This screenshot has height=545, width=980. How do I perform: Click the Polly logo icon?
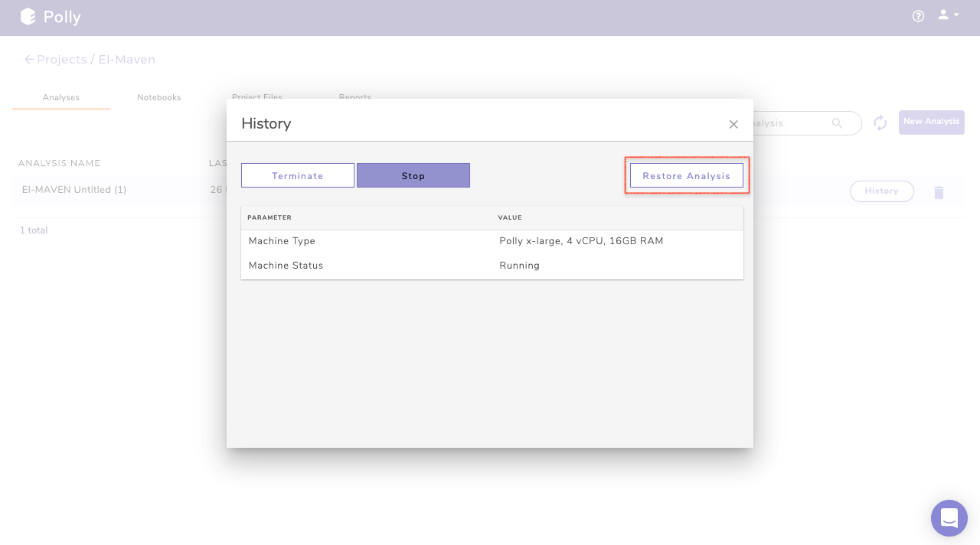(x=28, y=16)
